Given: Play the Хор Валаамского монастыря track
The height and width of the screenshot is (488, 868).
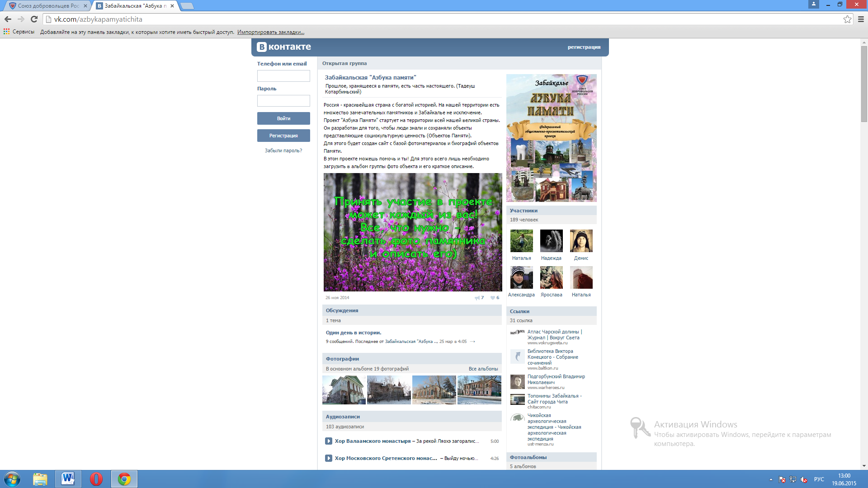Looking at the screenshot, I should tap(329, 441).
